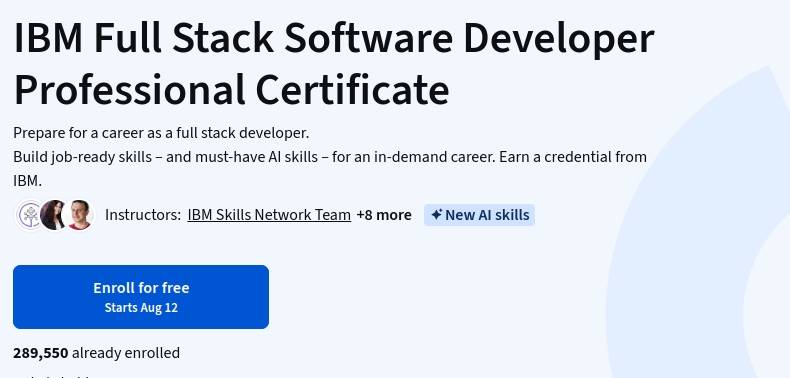Click the 289,550 already enrolled text
Screen dimensions: 790x378
click(96, 353)
